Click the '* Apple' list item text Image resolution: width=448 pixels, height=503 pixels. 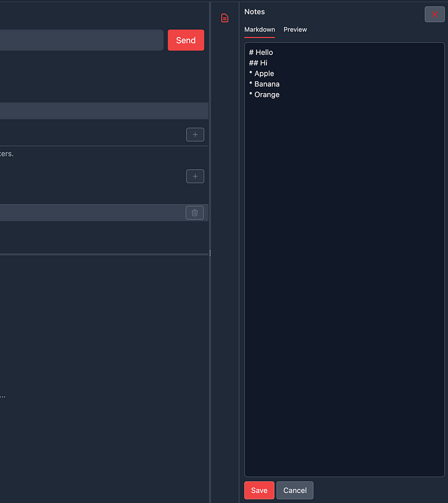262,74
